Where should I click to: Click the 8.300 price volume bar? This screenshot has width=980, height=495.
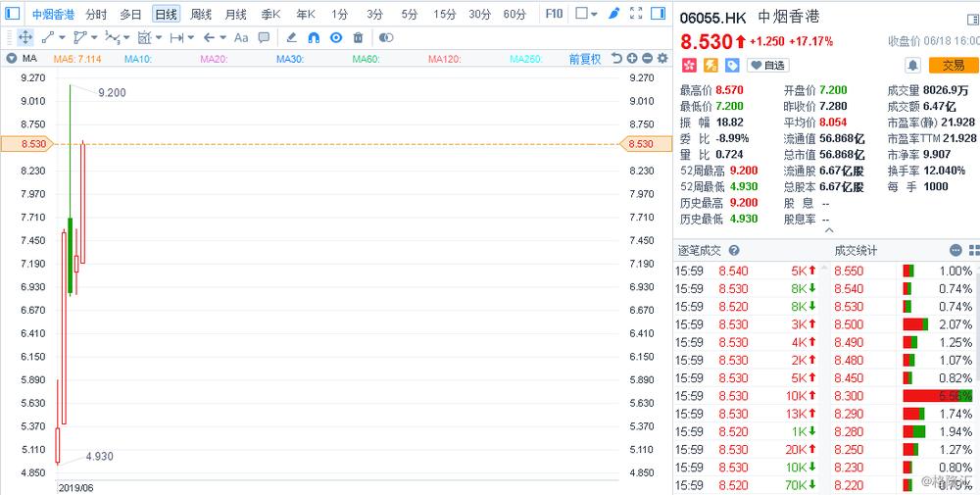point(938,396)
